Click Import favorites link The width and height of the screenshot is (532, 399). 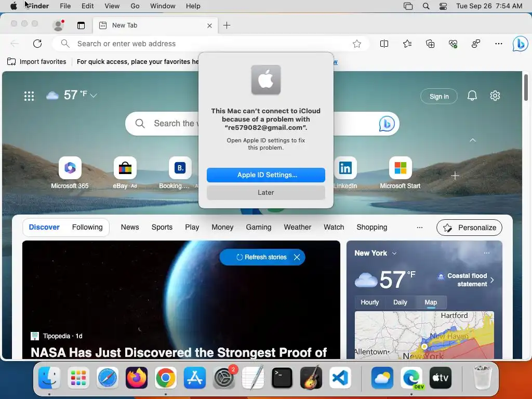click(x=37, y=62)
